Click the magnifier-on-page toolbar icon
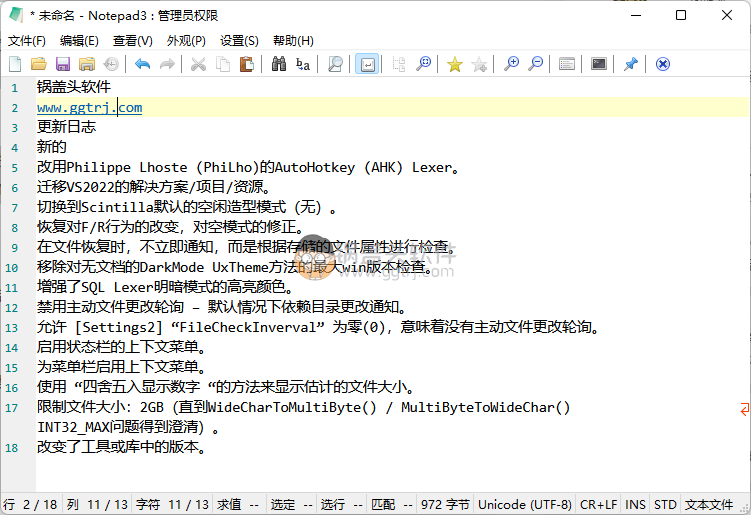This screenshot has height=515, width=751. tap(335, 64)
